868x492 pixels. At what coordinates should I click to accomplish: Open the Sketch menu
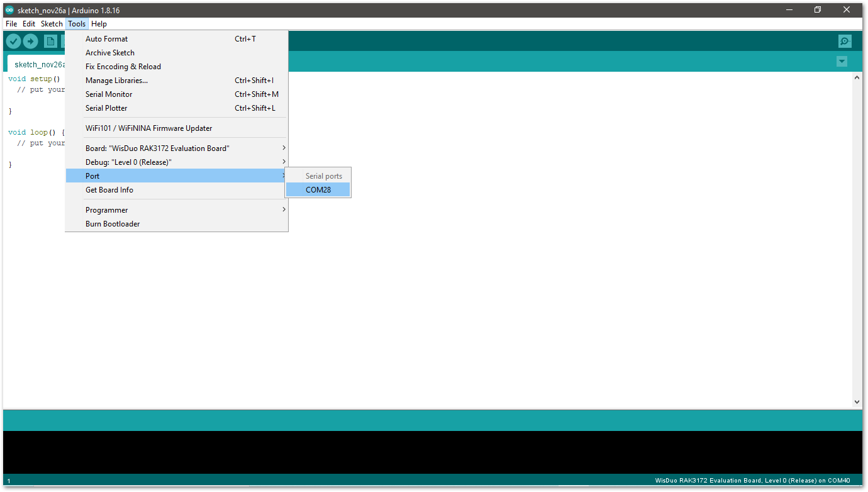52,24
